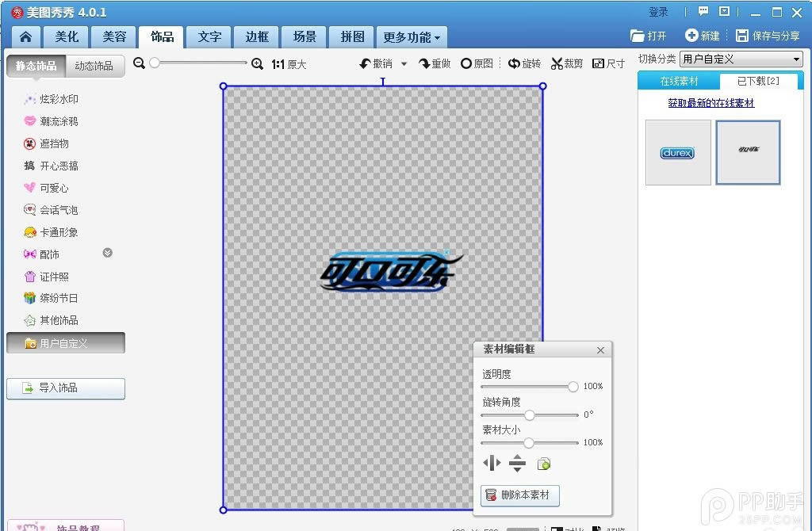Click the 饰品教程 tutorial button
Image resolution: width=812 pixels, height=531 pixels.
[x=66, y=525]
